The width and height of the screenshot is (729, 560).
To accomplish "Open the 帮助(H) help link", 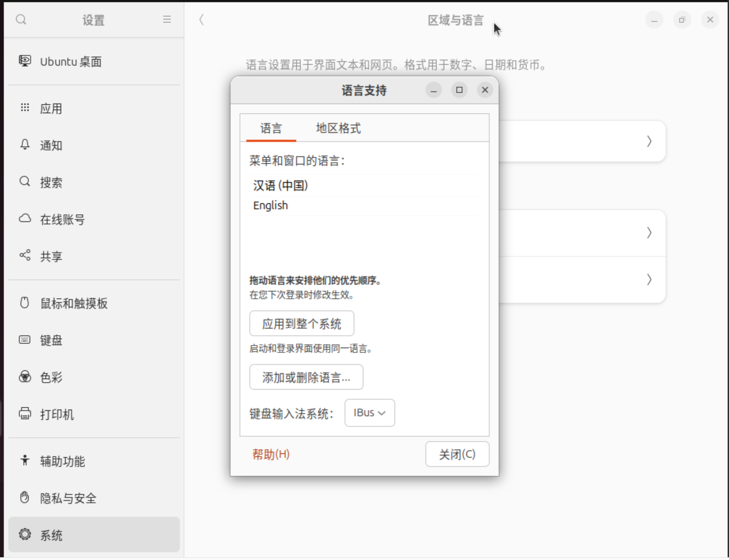I will click(271, 454).
